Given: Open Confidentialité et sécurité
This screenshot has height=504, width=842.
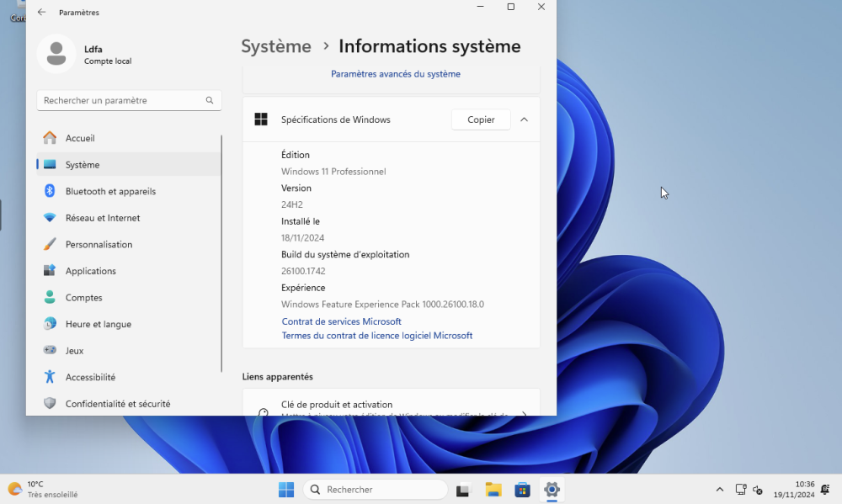Looking at the screenshot, I should pos(117,404).
